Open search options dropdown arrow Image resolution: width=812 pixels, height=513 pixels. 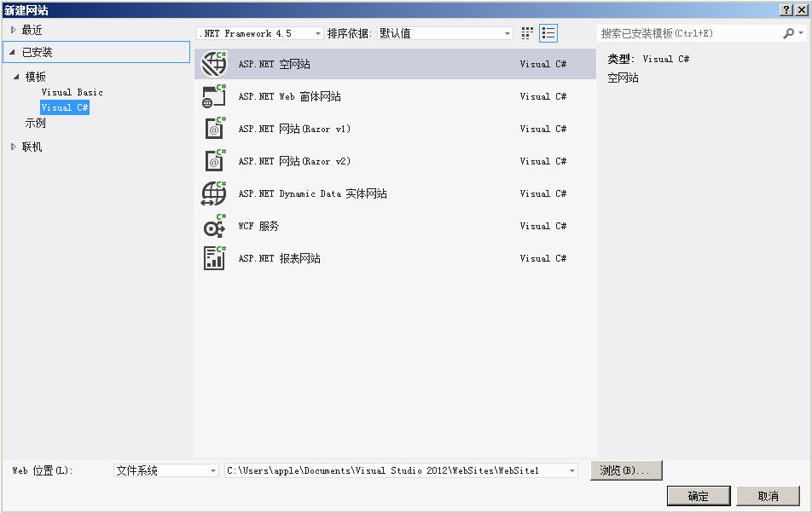tap(801, 33)
